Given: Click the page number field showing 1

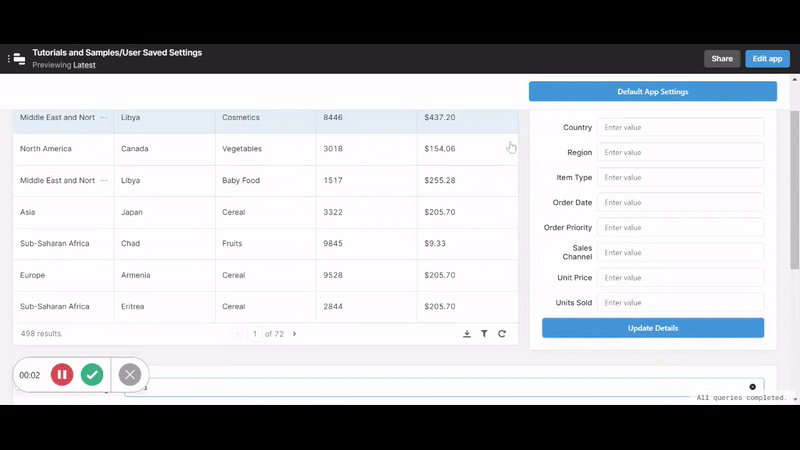Looking at the screenshot, I should coord(255,334).
